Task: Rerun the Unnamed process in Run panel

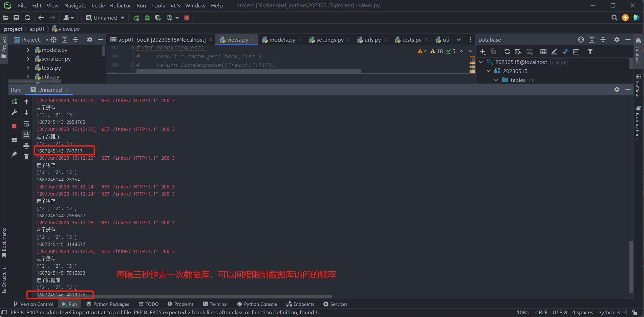Action: (14, 101)
